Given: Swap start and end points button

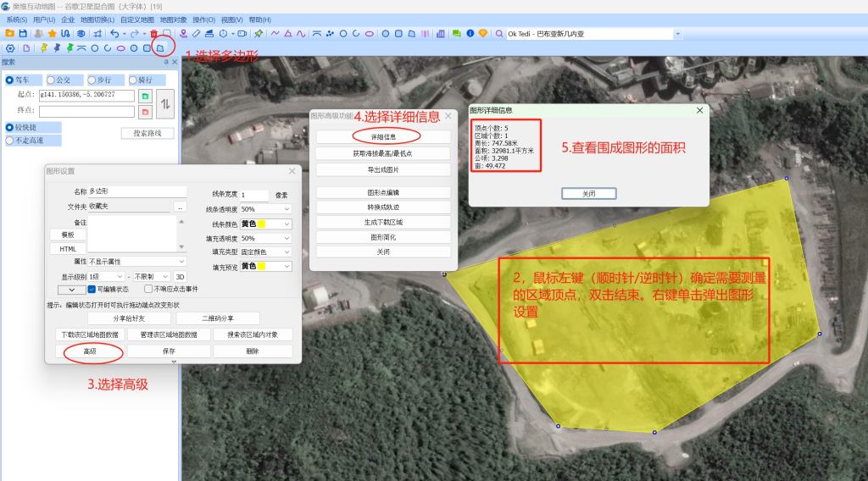Looking at the screenshot, I should 166,102.
